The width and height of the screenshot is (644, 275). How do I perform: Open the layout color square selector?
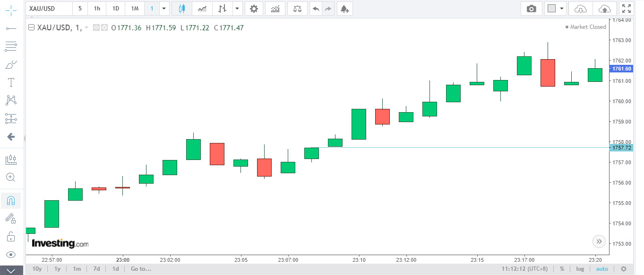pos(551,9)
